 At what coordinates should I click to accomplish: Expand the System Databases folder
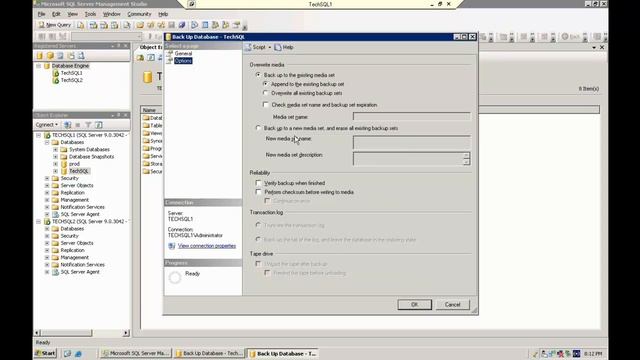pos(56,149)
